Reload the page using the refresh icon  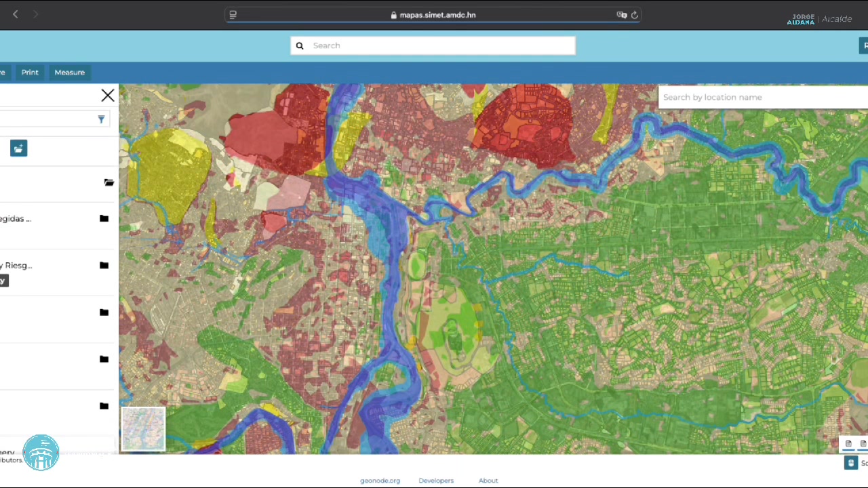coord(635,15)
